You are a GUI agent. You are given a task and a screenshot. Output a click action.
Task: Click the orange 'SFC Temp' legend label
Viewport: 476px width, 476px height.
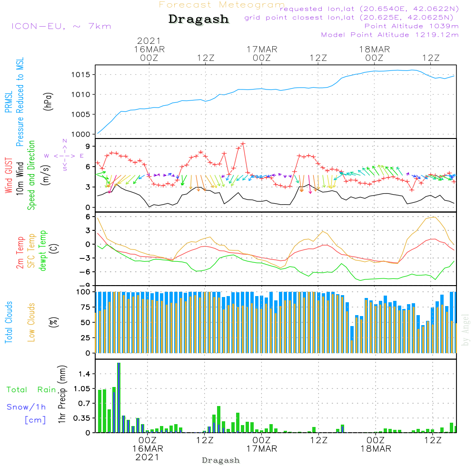click(31, 251)
